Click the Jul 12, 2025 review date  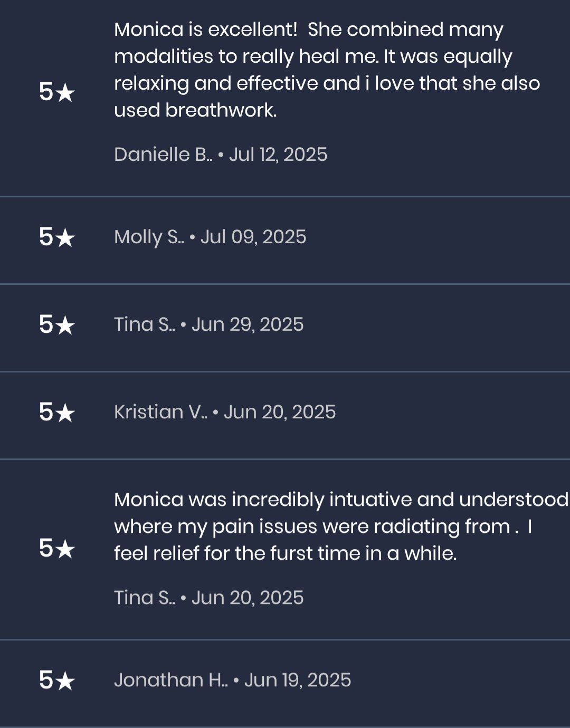coord(278,155)
